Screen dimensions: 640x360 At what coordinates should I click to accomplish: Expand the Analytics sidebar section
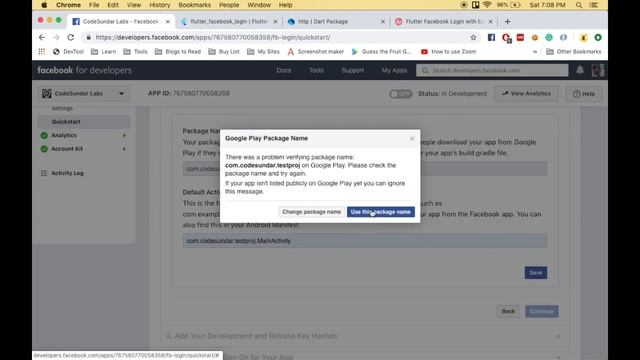tap(124, 135)
